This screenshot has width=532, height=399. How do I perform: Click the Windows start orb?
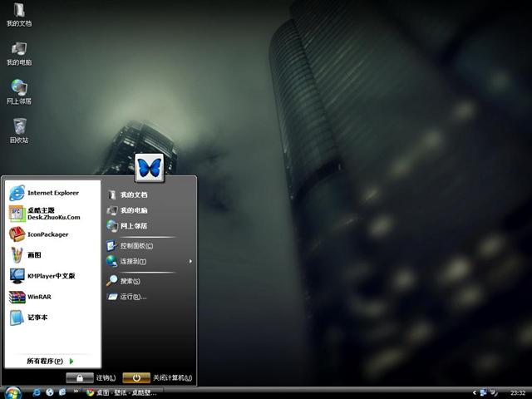13,393
